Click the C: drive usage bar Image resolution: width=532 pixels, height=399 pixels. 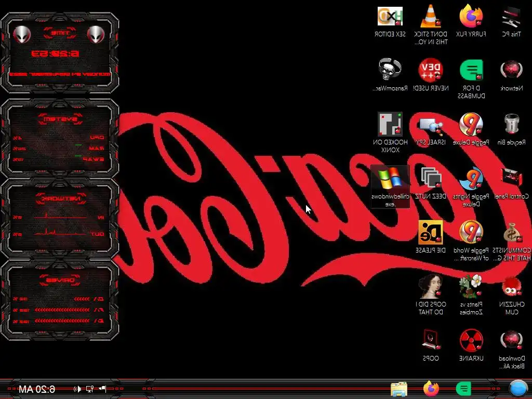pos(82,299)
